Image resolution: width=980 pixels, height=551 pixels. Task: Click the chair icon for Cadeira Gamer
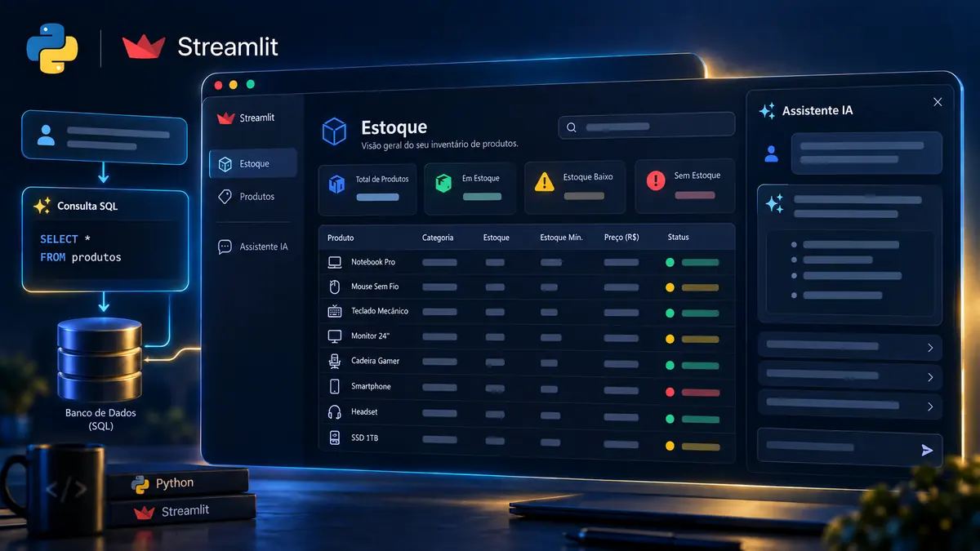[335, 361]
